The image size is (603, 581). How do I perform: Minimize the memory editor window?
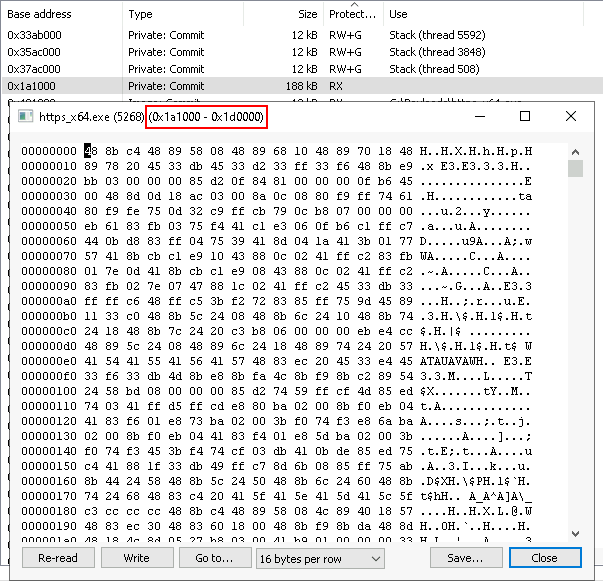coord(479,117)
